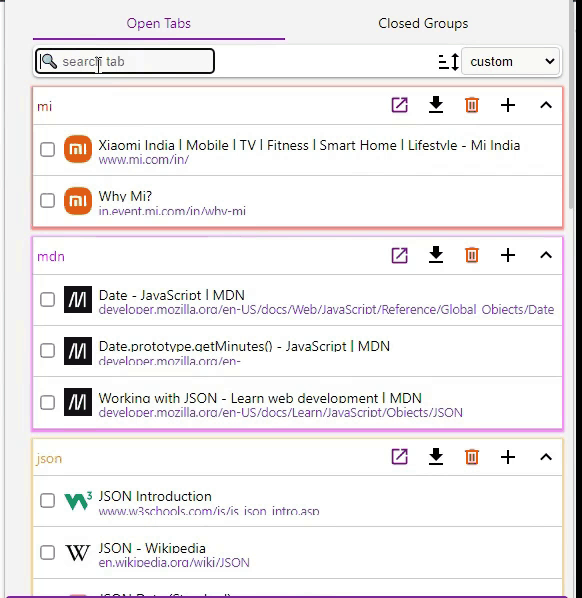
Task: Check the JSON - Wikipedia checkbox
Action: (x=47, y=552)
